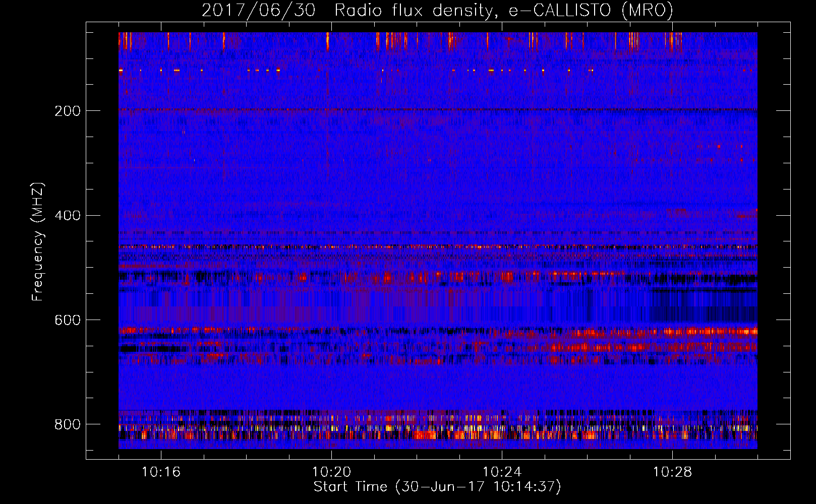The height and width of the screenshot is (504, 816).
Task: Click the 800 frequency tick label
Action: click(67, 424)
